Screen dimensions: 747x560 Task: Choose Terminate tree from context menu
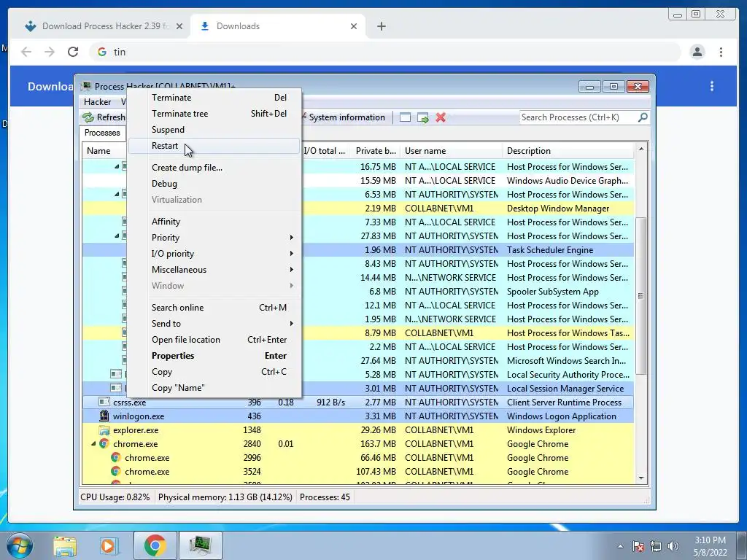tap(215, 114)
